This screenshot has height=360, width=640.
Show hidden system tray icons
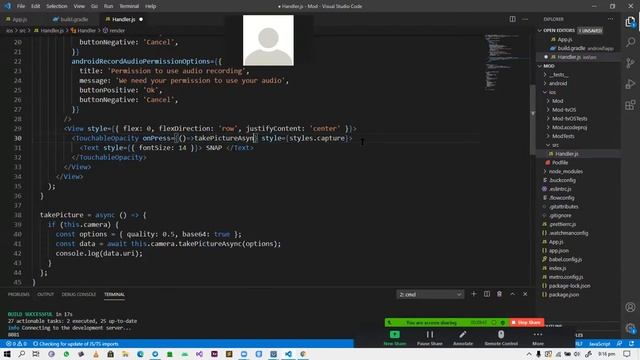coord(529,354)
